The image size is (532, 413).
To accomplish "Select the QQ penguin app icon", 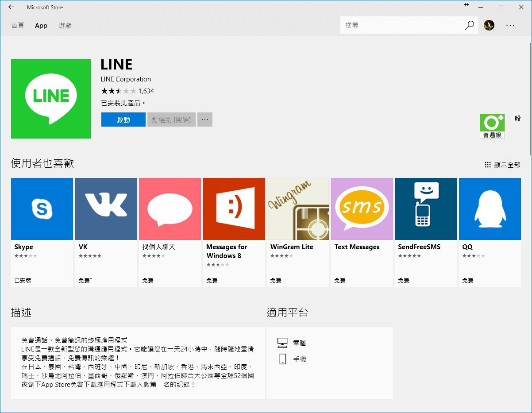I will (x=490, y=209).
